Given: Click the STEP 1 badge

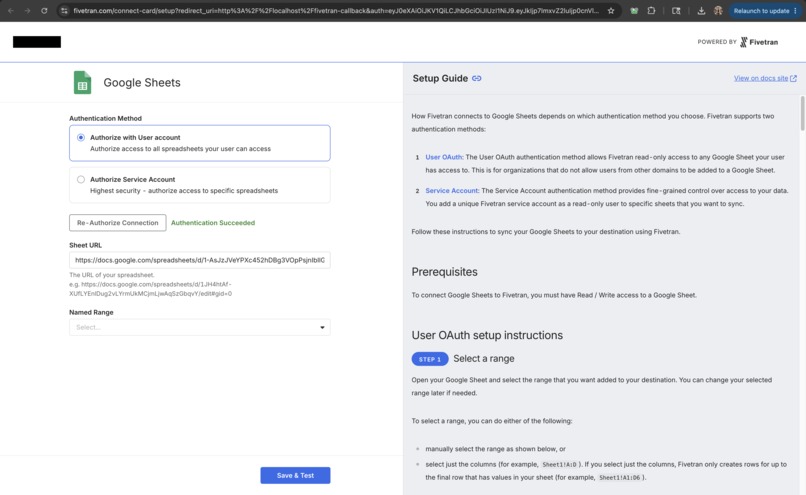Looking at the screenshot, I should coord(430,359).
